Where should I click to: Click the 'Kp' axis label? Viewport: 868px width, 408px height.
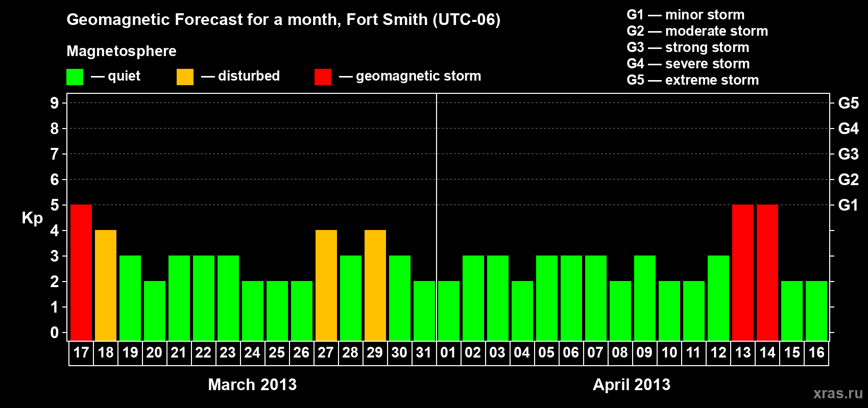tap(32, 218)
